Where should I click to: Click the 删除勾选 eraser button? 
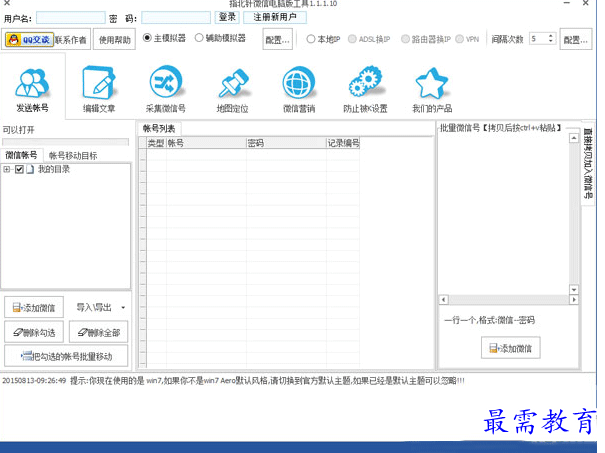(34, 332)
